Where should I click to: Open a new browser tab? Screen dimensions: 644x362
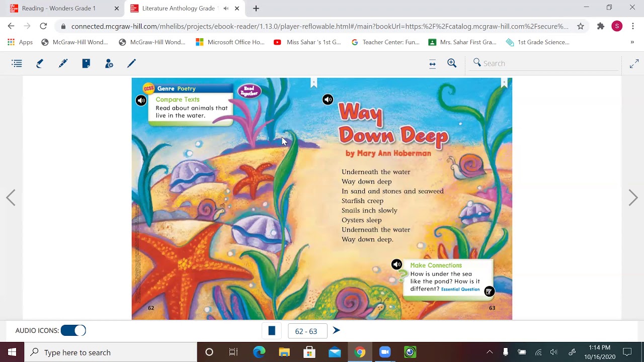coord(256,8)
